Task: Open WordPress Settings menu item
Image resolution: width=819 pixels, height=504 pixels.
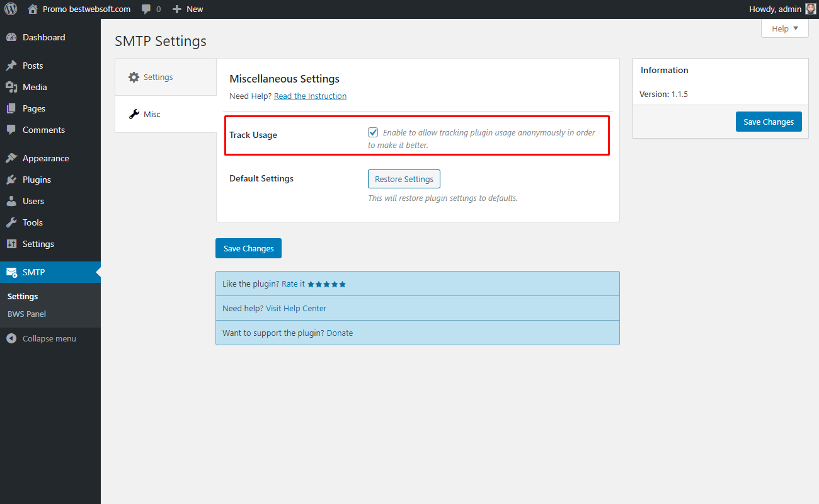Action: (x=50, y=244)
